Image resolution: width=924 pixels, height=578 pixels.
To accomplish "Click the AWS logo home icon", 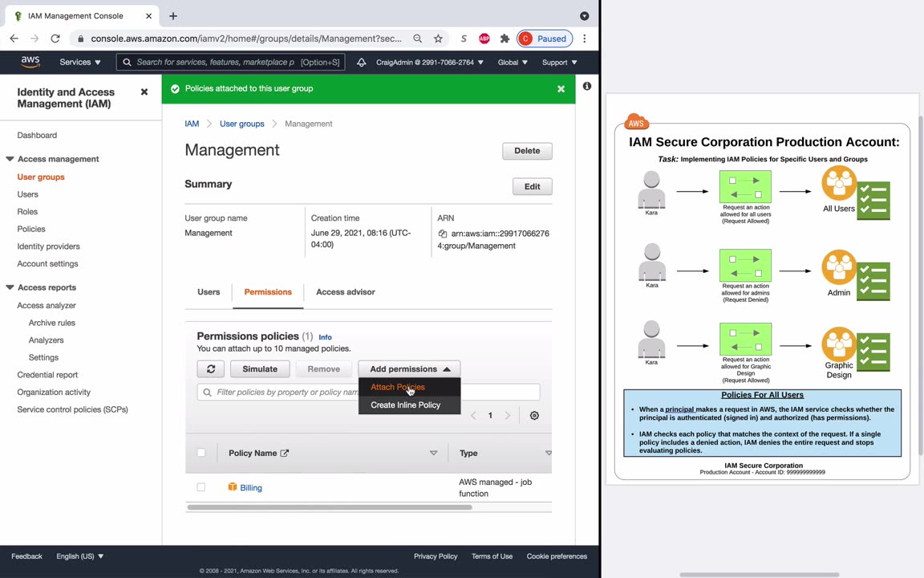I will pyautogui.click(x=30, y=62).
